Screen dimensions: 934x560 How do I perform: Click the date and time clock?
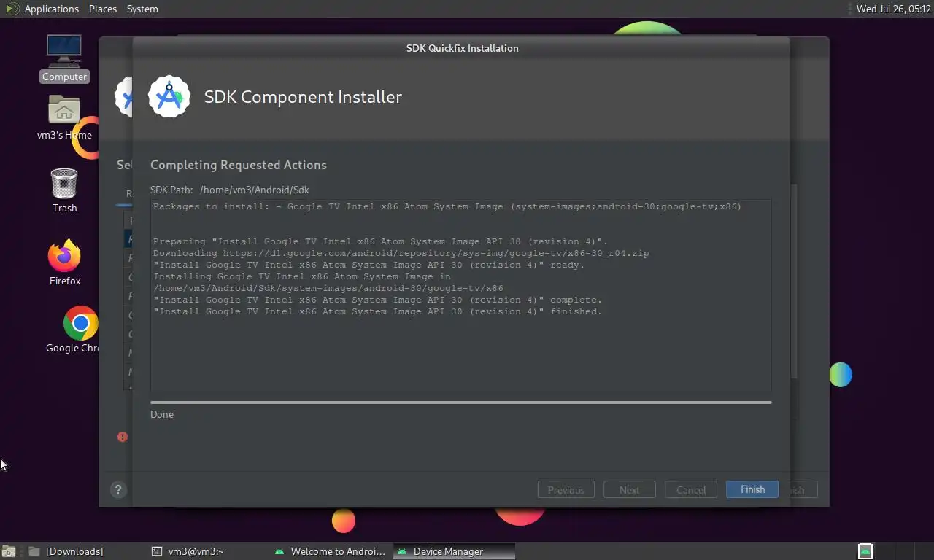[x=893, y=9]
